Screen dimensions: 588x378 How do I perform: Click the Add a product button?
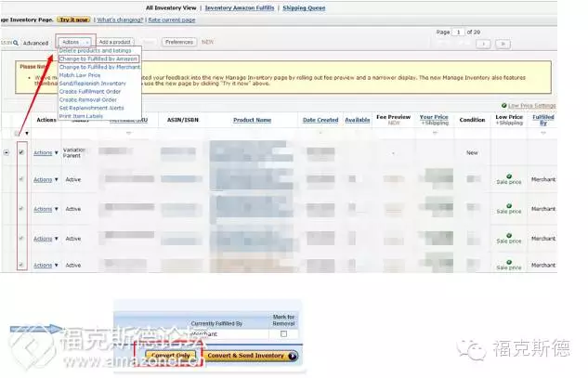115,42
